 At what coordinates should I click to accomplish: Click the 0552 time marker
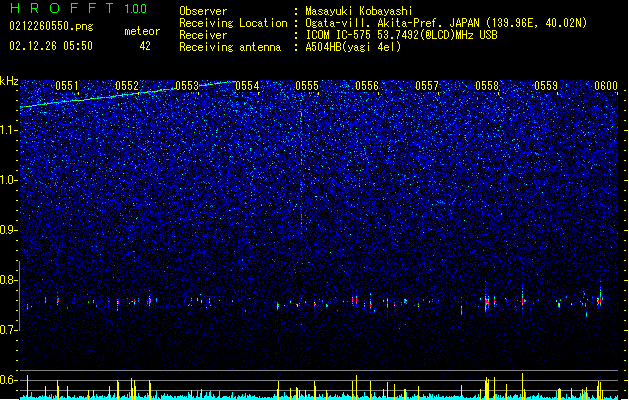click(x=127, y=85)
